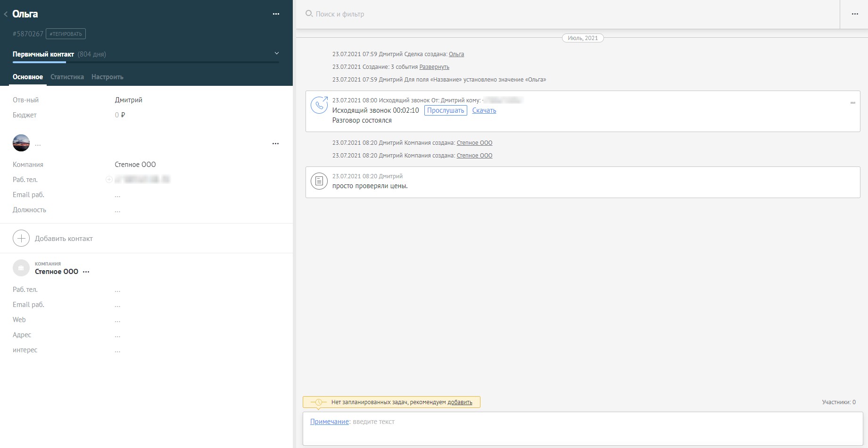Click the back arrow next to Ольга

(x=6, y=14)
